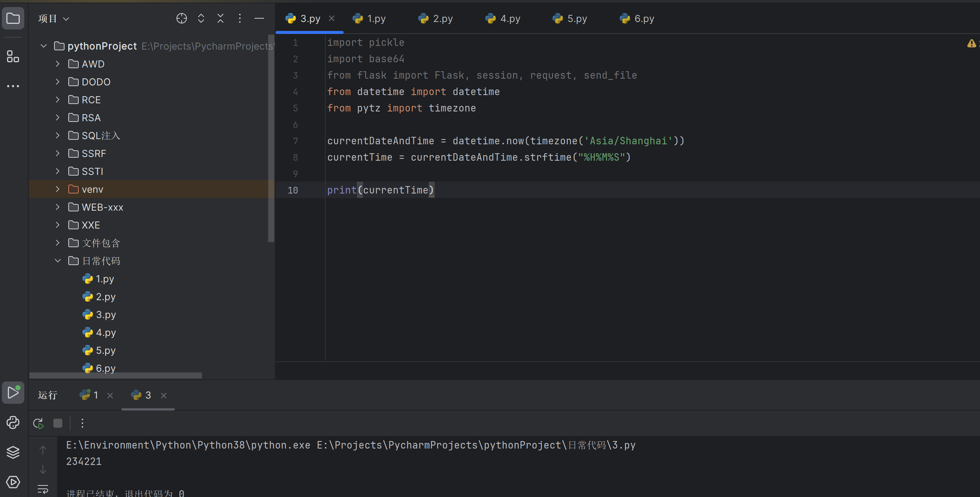Image resolution: width=980 pixels, height=497 pixels.
Task: Click the python.exe command path in console
Action: [188, 445]
